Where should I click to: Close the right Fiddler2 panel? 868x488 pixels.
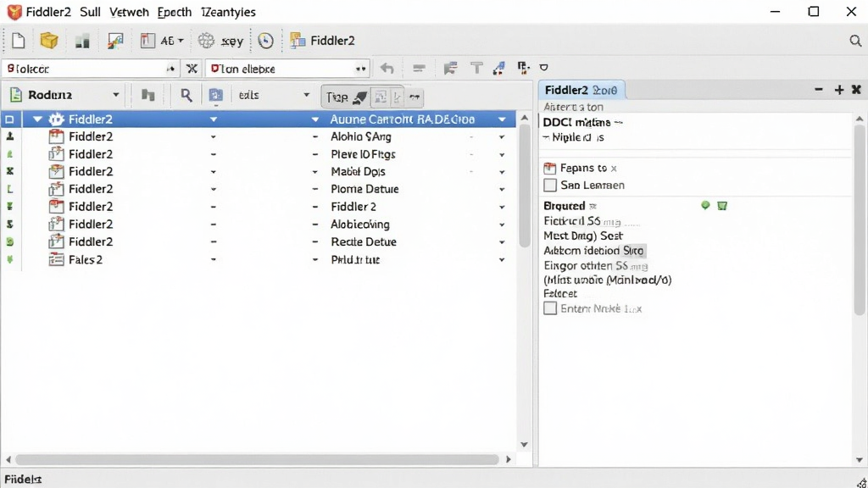[856, 89]
